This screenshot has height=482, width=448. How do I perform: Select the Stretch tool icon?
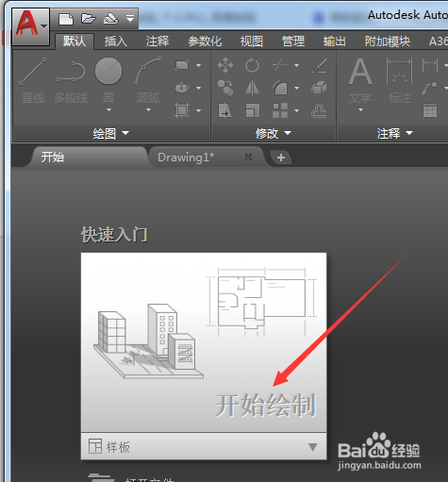click(225, 110)
